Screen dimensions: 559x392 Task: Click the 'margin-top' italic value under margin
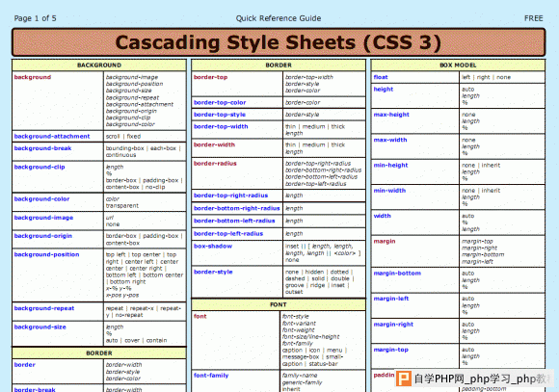477,241
